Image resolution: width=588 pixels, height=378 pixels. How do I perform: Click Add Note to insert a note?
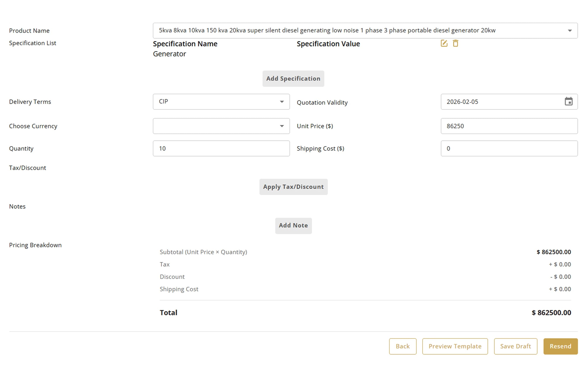[293, 226]
